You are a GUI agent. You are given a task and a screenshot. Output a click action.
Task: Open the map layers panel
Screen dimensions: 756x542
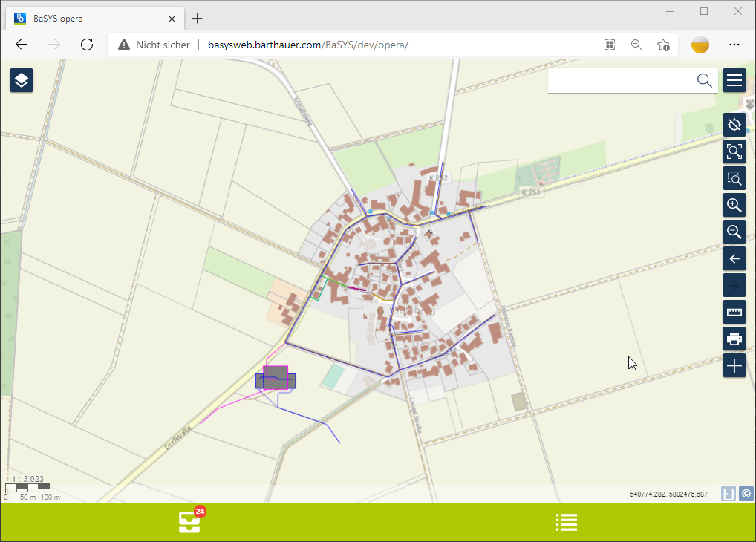[x=22, y=80]
